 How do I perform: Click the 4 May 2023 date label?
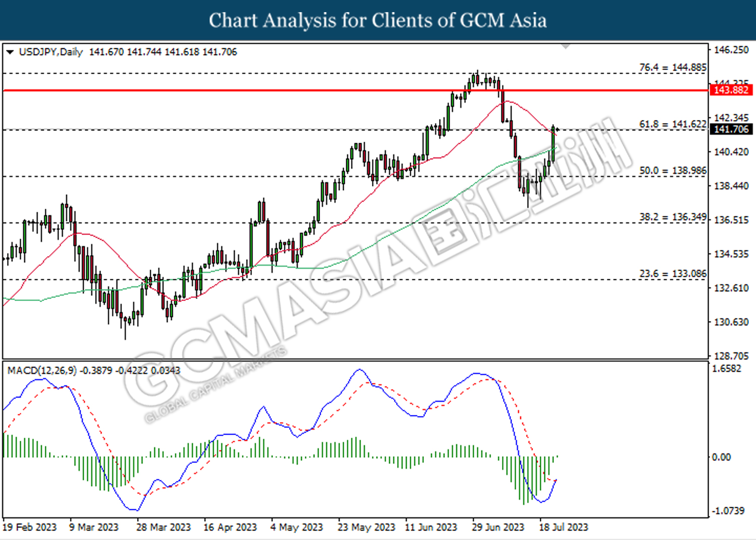296,527
